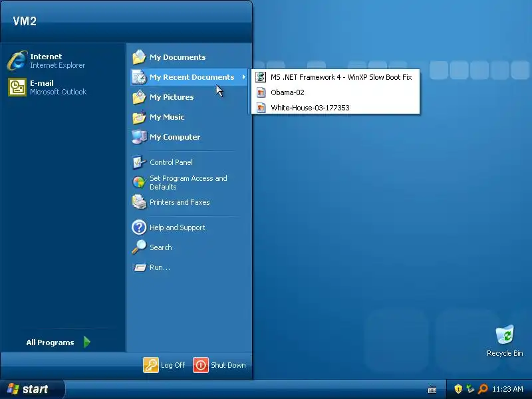Image resolution: width=532 pixels, height=399 pixels.
Task: Click the Run icon
Action: coord(140,268)
